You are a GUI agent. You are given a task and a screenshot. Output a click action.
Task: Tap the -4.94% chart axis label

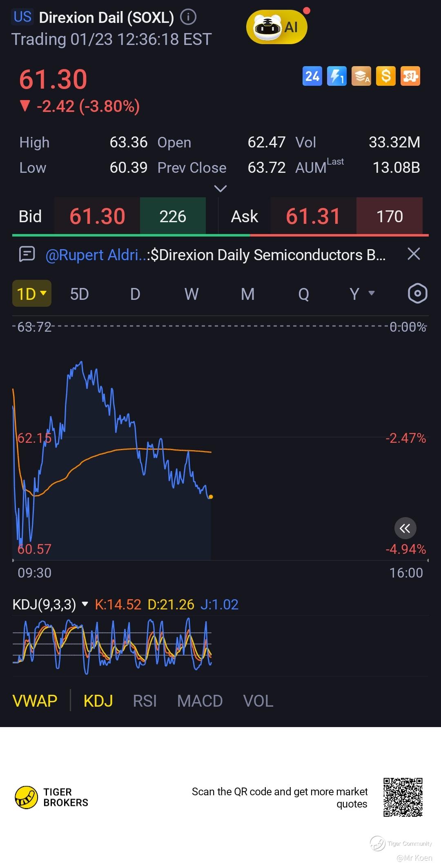406,549
